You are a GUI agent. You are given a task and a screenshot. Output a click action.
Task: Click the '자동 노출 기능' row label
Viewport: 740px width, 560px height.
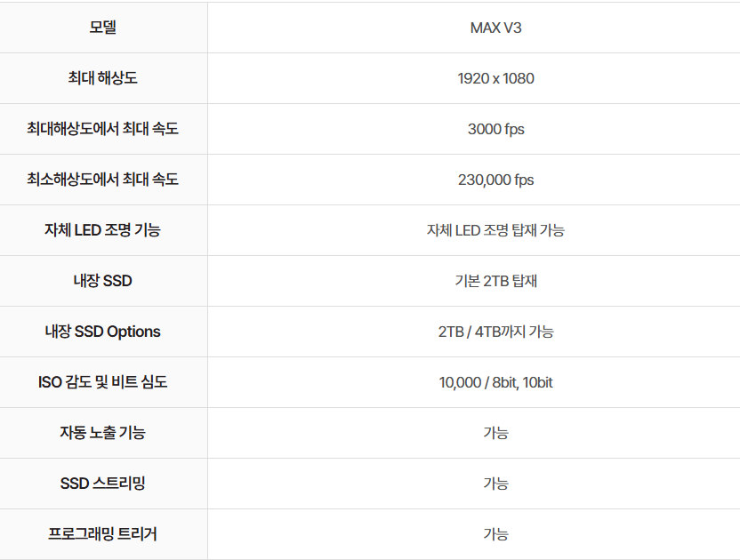tap(103, 433)
